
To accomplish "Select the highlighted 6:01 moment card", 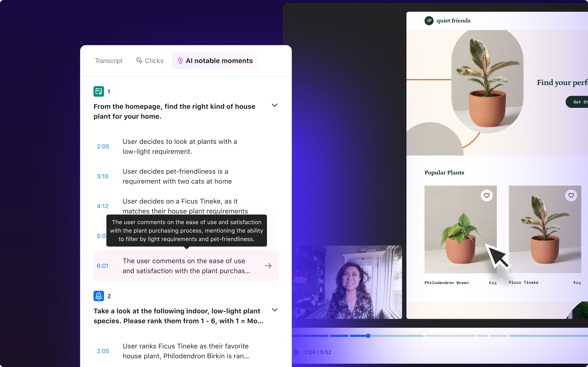I will pos(186,266).
